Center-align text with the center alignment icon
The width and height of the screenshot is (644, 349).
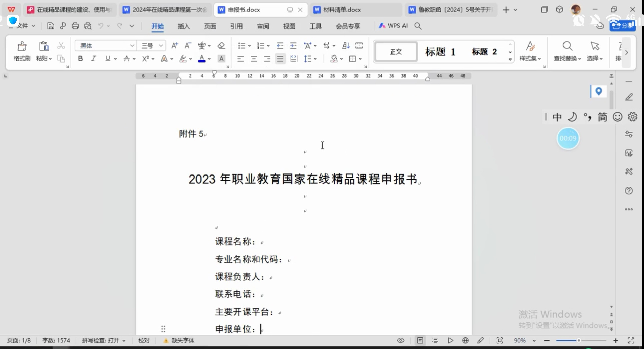coord(254,59)
